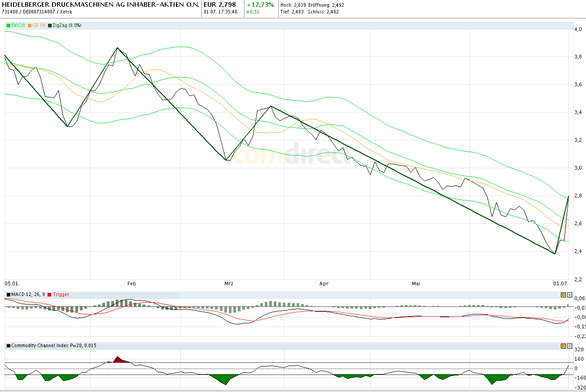Click the 3,0 price axis label
This screenshot has height=392, width=586.
(x=578, y=168)
